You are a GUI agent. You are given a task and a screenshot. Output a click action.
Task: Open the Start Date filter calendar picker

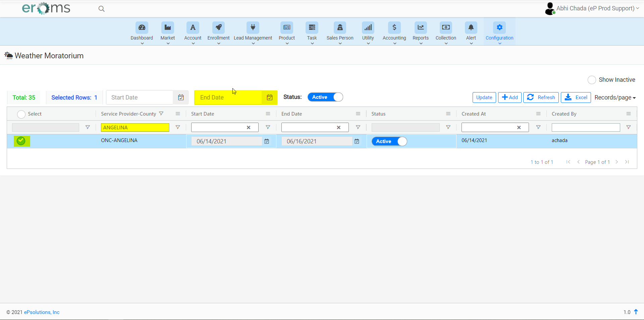click(181, 98)
